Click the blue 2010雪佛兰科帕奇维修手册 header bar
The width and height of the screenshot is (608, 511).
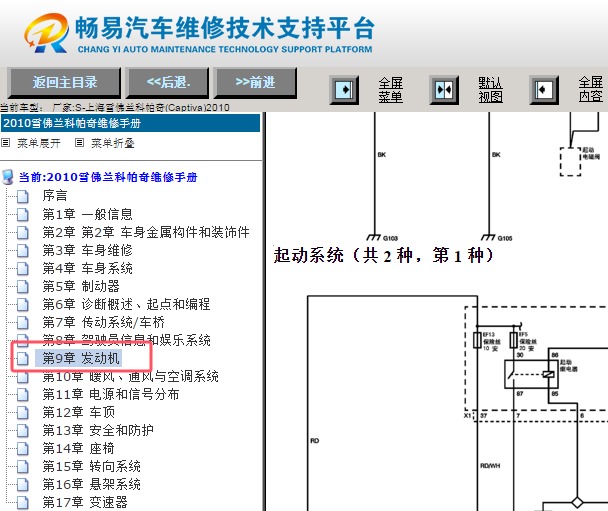coord(130,123)
